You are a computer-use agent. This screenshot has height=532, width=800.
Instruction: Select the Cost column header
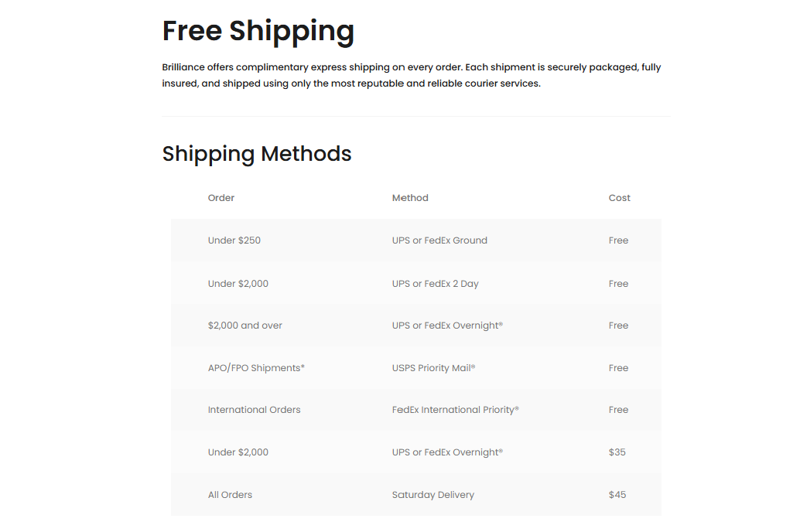(620, 198)
